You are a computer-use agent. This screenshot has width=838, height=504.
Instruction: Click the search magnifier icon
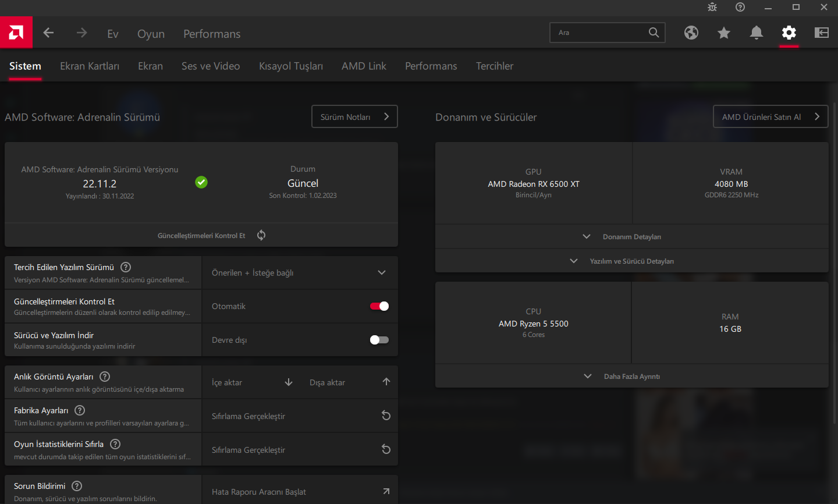point(654,33)
